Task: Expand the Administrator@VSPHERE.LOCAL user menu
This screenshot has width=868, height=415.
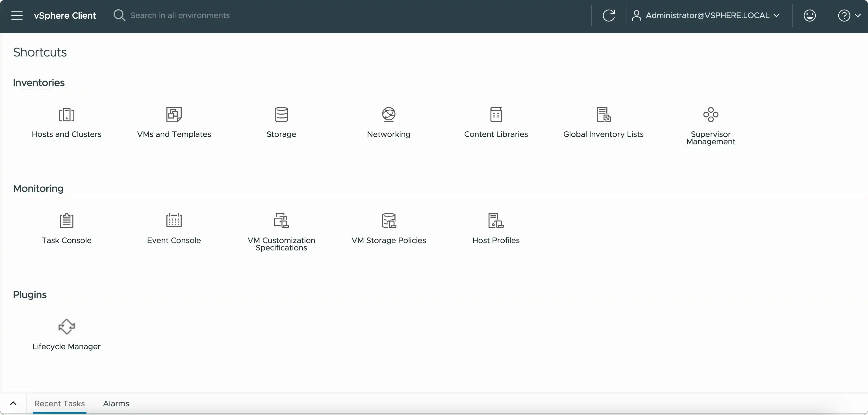Action: pyautogui.click(x=707, y=16)
